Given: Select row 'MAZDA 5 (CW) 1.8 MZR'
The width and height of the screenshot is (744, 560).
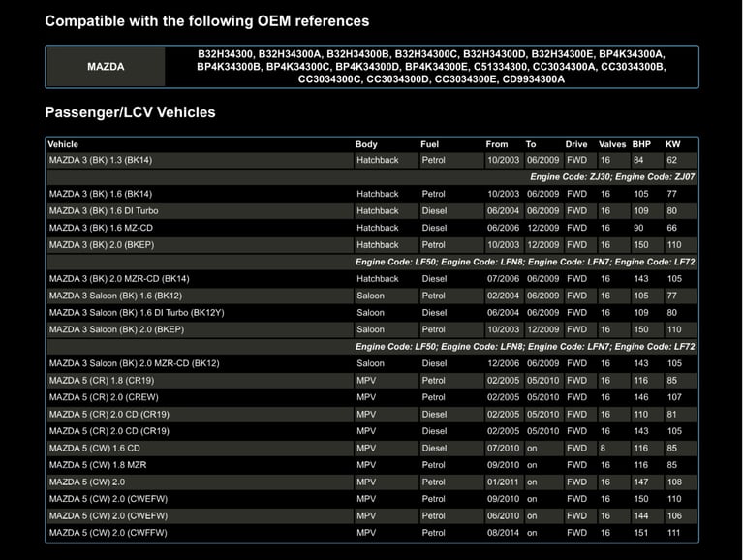Looking at the screenshot, I should (372, 465).
